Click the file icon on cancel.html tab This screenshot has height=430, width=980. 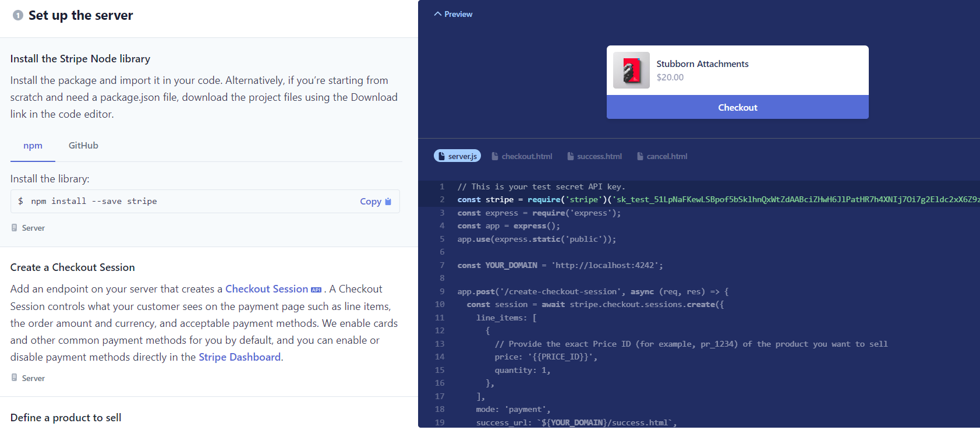click(x=640, y=156)
